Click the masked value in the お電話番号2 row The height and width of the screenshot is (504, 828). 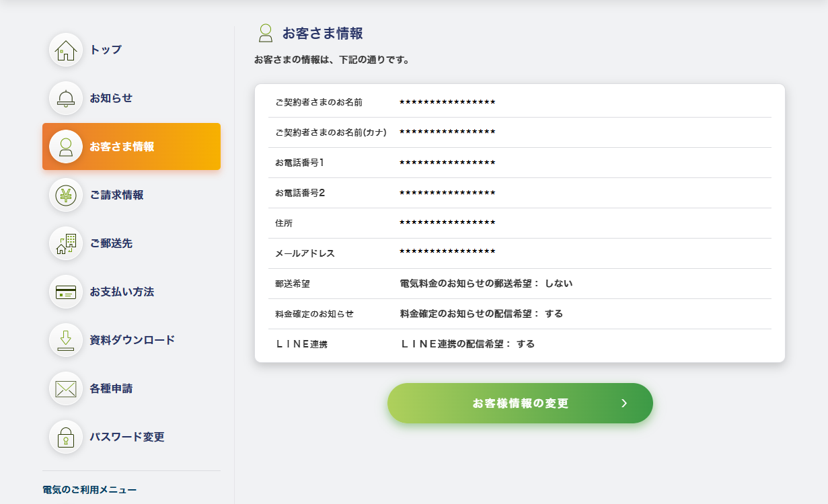(x=447, y=192)
